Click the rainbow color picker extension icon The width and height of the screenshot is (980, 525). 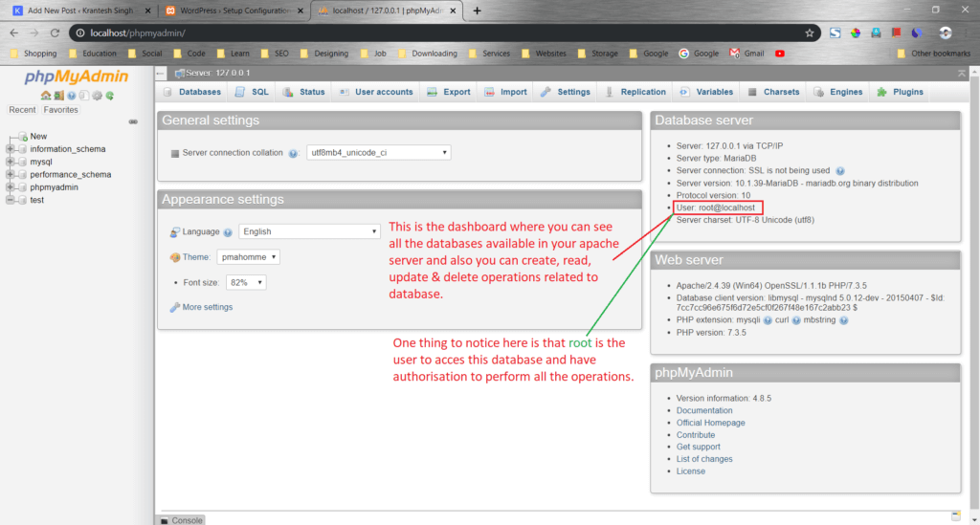point(855,33)
